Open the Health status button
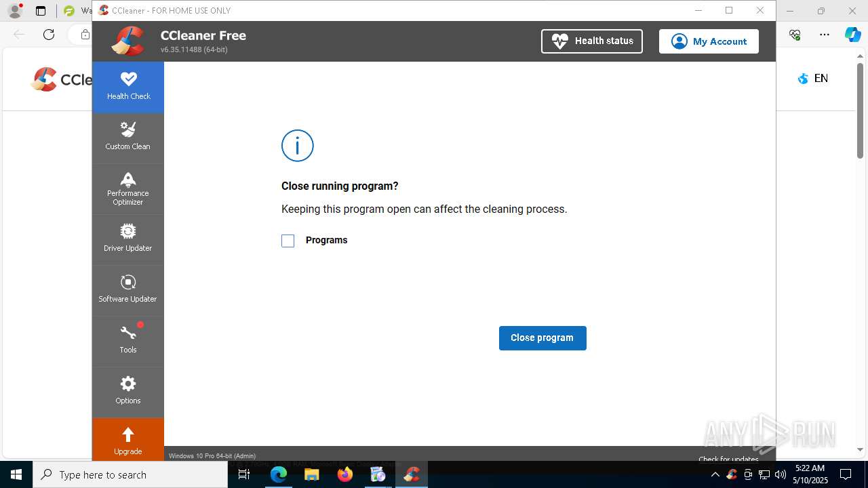This screenshot has height=488, width=868. point(592,41)
